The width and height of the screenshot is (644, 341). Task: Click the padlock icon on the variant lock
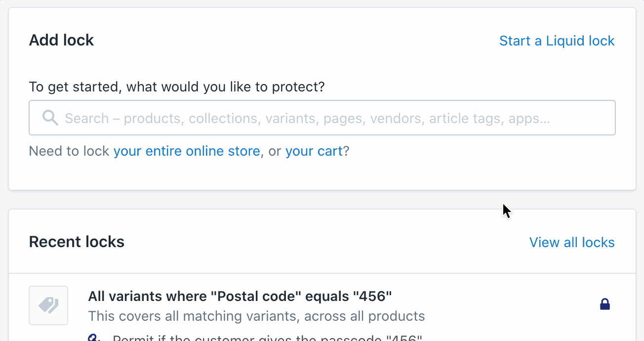tap(604, 304)
